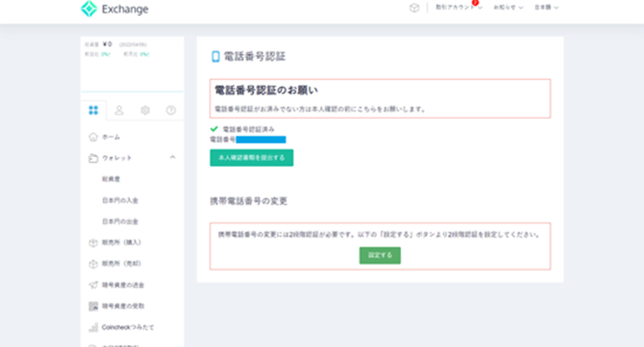Open 総資産 in the wallet menu
Viewport: 644px width, 347px height.
(111, 179)
